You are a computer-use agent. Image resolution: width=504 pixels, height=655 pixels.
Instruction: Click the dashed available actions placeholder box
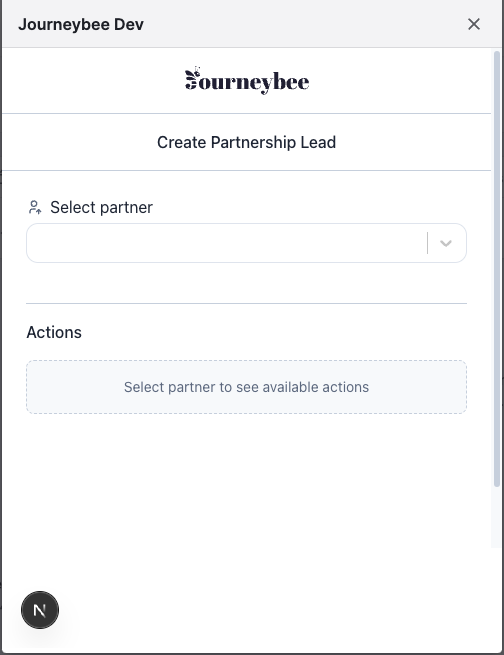click(246, 387)
